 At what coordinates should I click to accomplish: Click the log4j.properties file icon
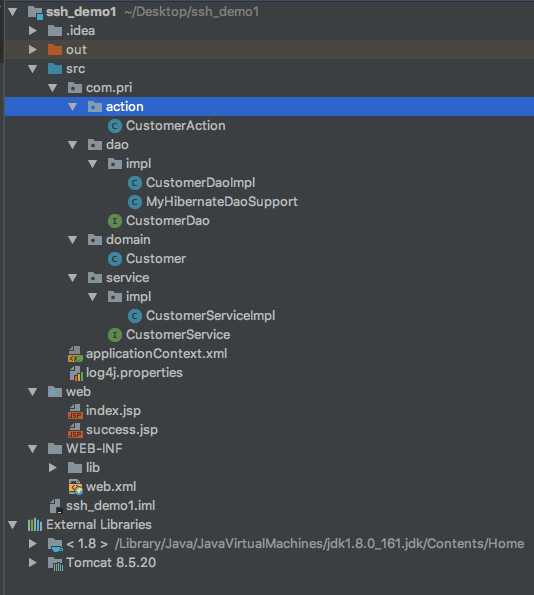coord(76,373)
